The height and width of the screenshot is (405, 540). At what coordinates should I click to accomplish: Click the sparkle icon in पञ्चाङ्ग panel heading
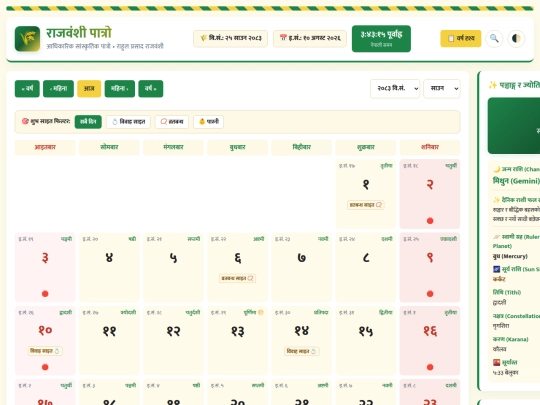coord(493,85)
